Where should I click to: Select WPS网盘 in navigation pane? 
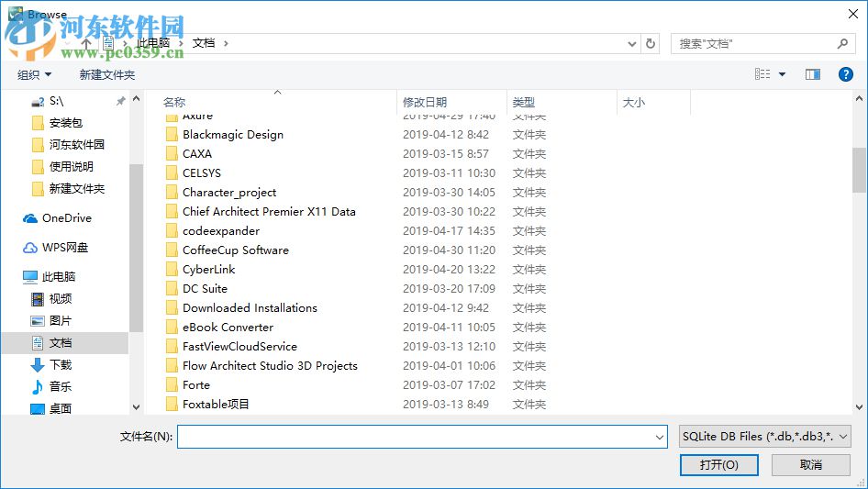65,248
